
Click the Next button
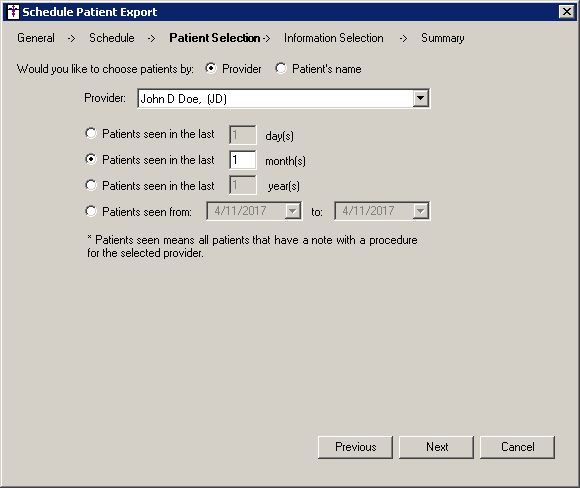[x=436, y=447]
